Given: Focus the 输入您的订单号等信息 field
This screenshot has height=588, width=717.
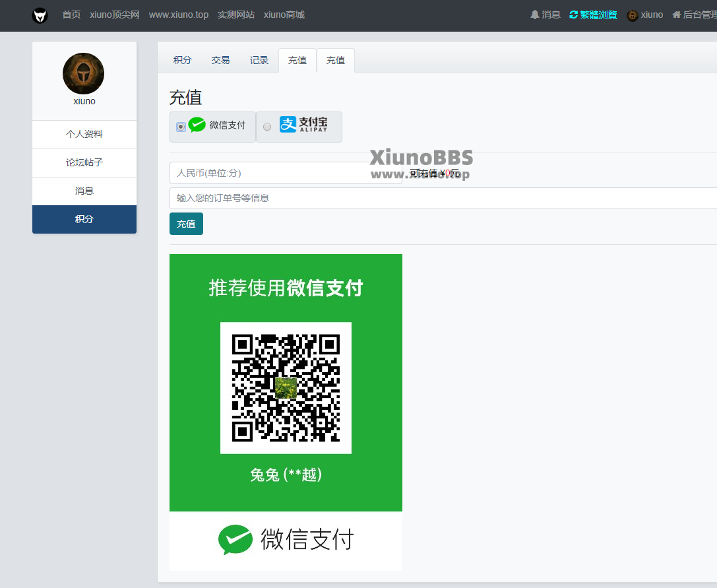Looking at the screenshot, I should [443, 198].
